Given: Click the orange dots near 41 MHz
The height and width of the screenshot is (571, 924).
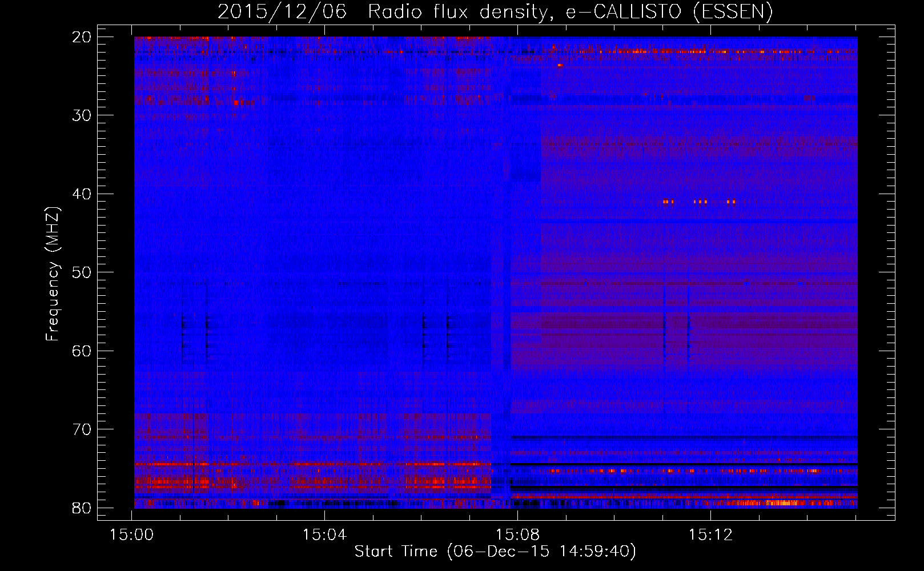Looking at the screenshot, I should [699, 202].
